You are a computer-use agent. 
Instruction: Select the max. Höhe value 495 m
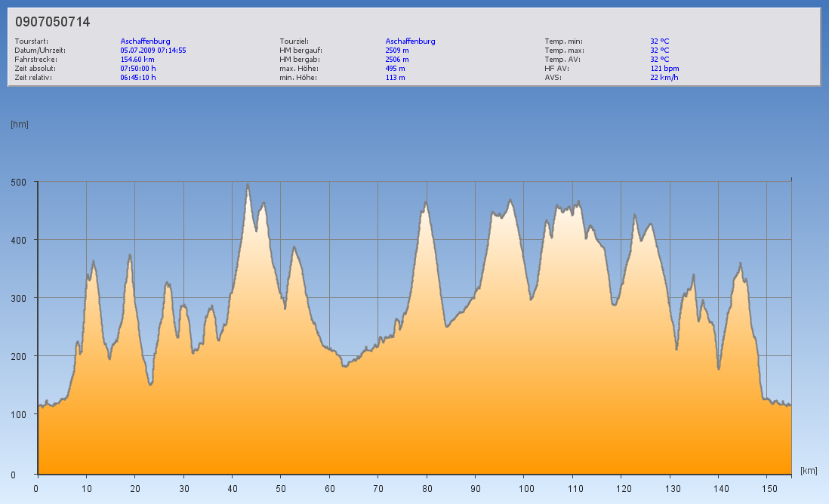pyautogui.click(x=395, y=68)
